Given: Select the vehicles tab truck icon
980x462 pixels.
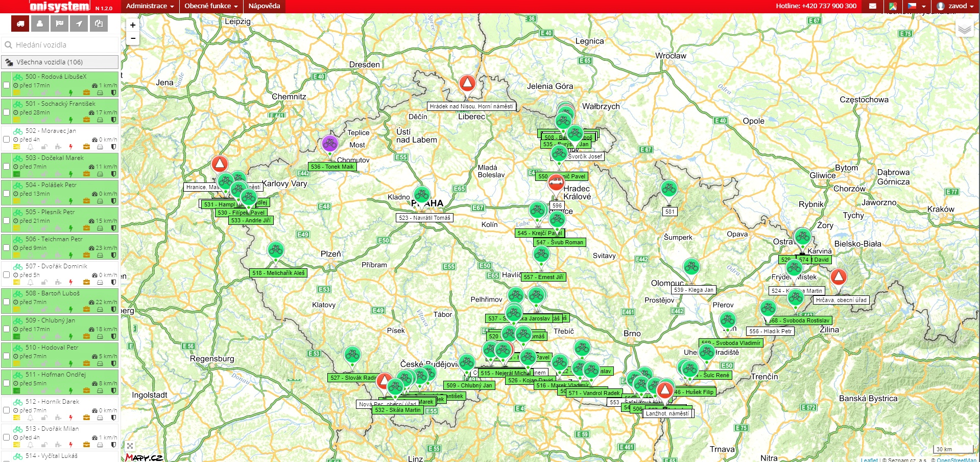Looking at the screenshot, I should [x=20, y=24].
